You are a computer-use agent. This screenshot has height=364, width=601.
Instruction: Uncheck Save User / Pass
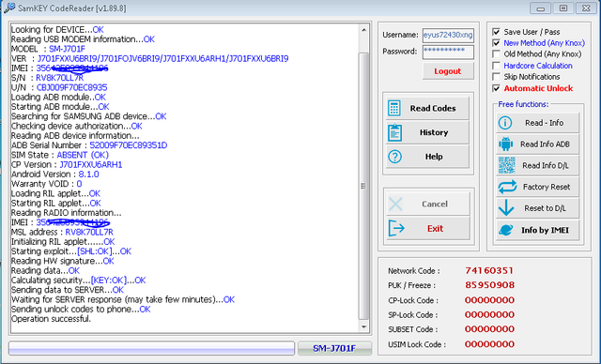click(497, 32)
